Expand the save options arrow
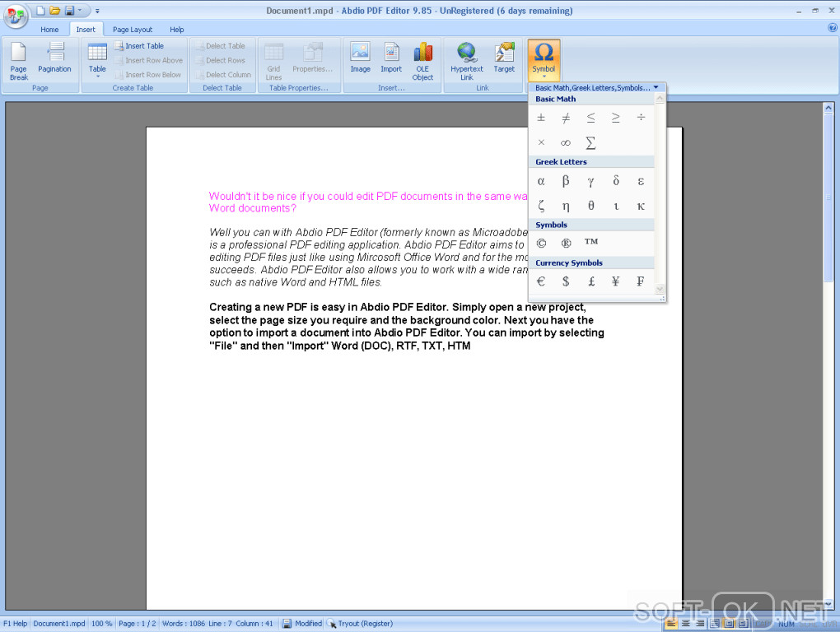This screenshot has height=632, width=840. [x=80, y=11]
